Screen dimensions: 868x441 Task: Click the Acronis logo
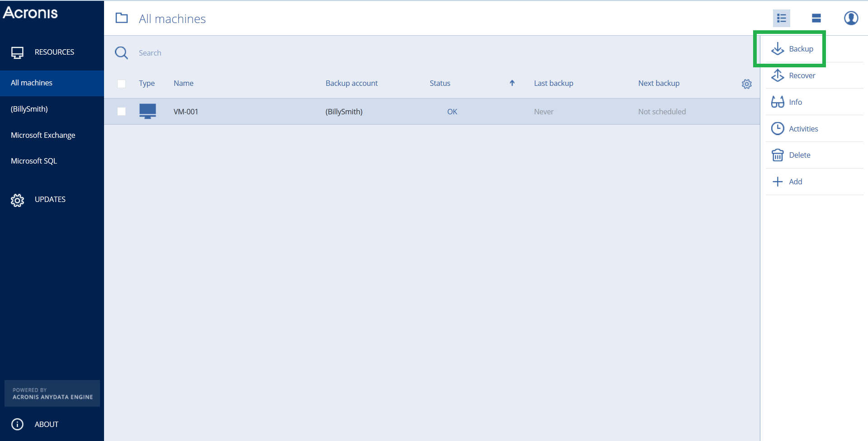[30, 12]
